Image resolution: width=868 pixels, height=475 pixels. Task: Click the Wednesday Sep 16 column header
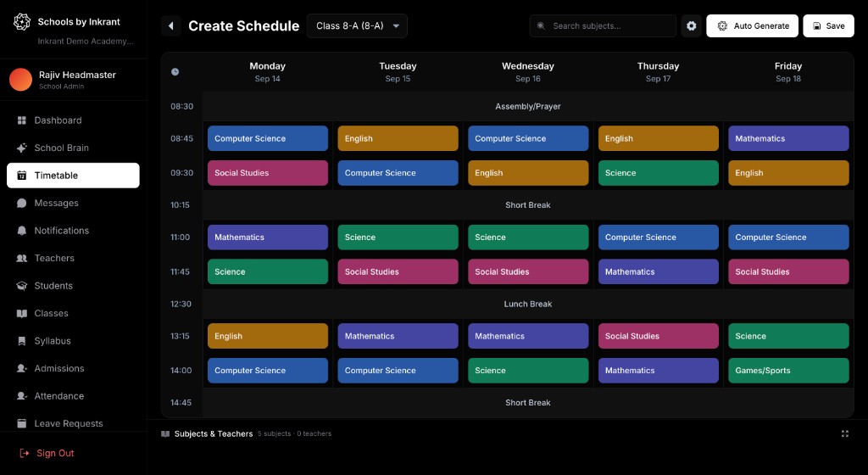pyautogui.click(x=528, y=72)
